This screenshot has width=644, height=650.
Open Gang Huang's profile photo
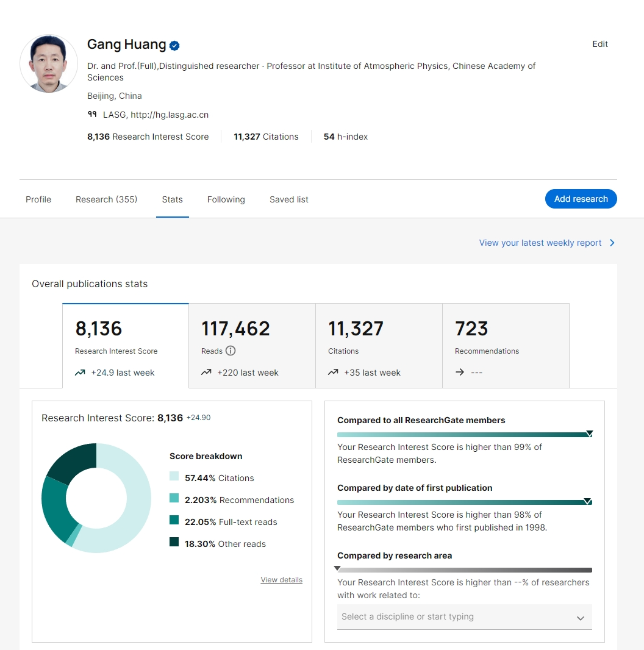(49, 63)
